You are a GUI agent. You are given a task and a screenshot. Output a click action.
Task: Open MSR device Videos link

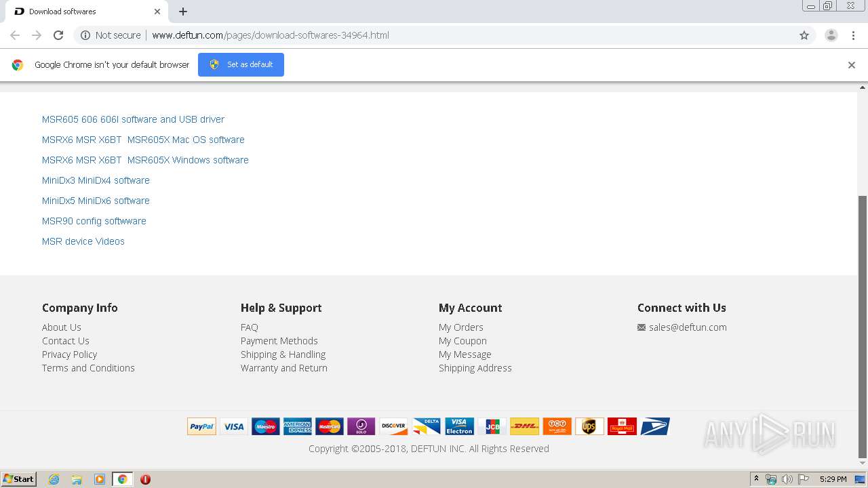coord(83,241)
